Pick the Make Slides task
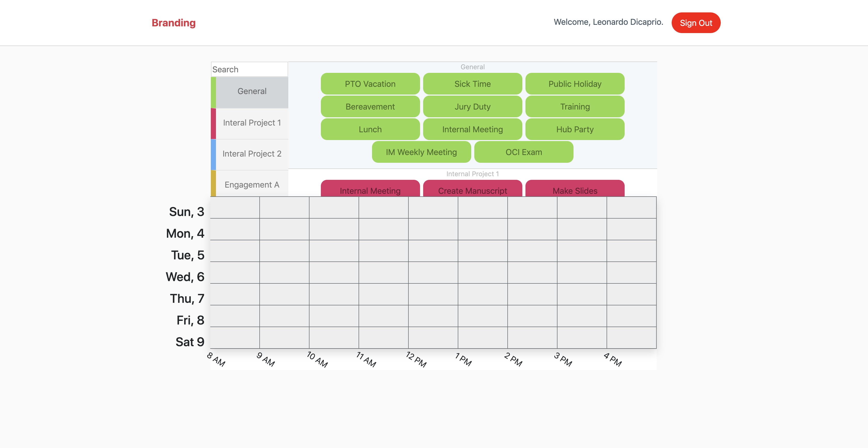This screenshot has height=448, width=868. click(x=575, y=189)
